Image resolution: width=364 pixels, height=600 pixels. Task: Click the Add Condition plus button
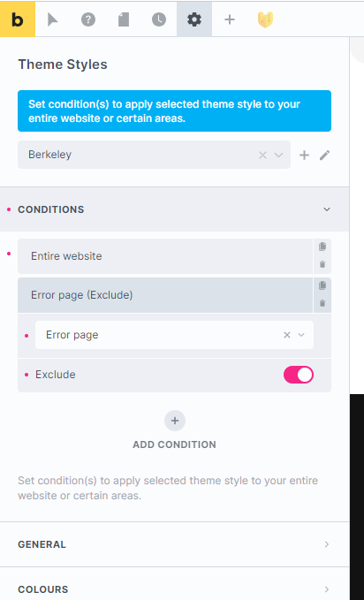pyautogui.click(x=175, y=421)
